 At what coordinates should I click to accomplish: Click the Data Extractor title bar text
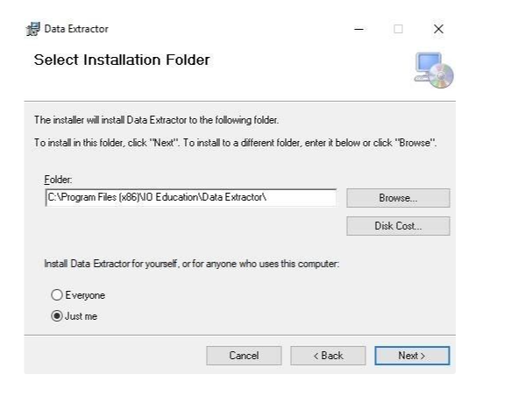(x=76, y=29)
